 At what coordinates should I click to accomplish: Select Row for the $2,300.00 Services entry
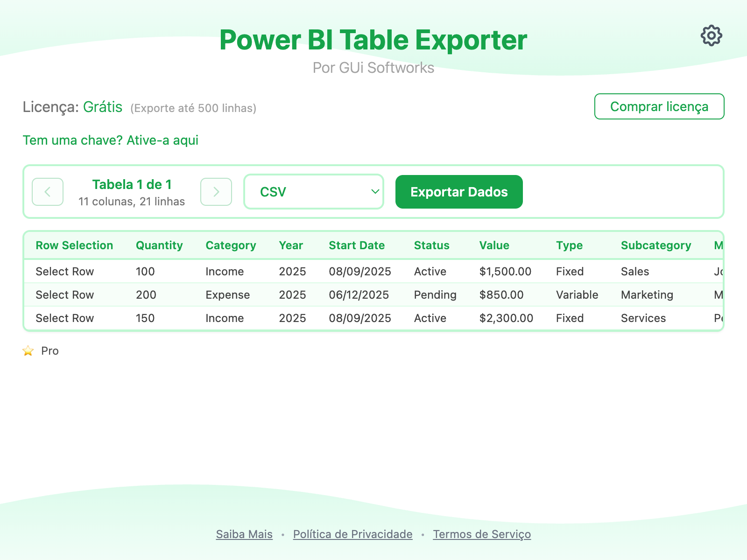[64, 318]
